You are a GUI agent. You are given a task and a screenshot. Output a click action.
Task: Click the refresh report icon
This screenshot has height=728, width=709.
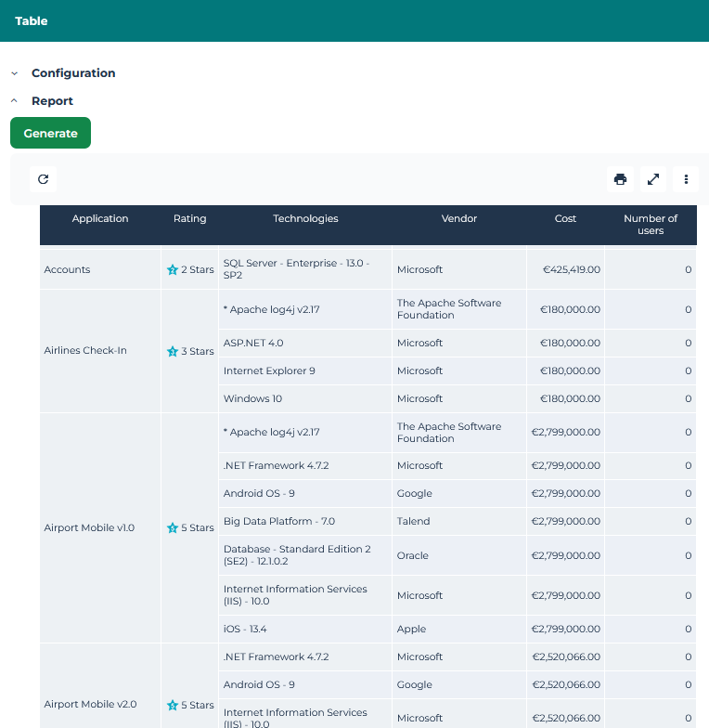(x=43, y=179)
